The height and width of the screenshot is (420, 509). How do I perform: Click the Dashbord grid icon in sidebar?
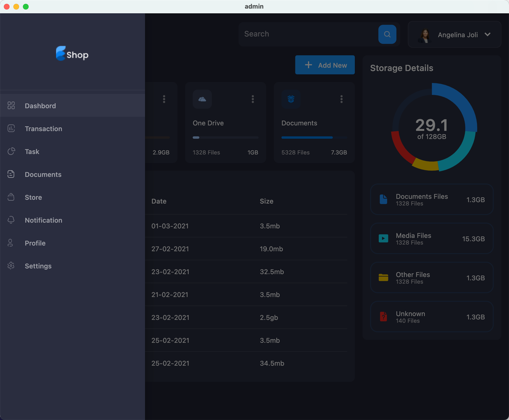[x=11, y=106]
